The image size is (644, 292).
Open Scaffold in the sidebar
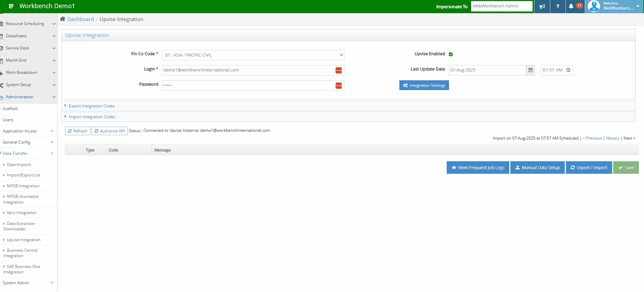[10, 109]
